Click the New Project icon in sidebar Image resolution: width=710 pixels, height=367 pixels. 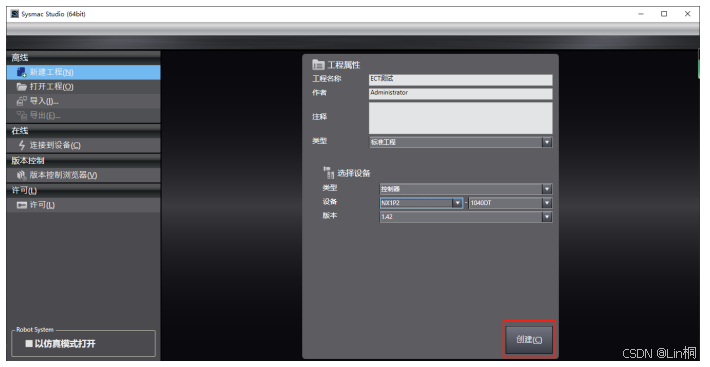(x=21, y=72)
